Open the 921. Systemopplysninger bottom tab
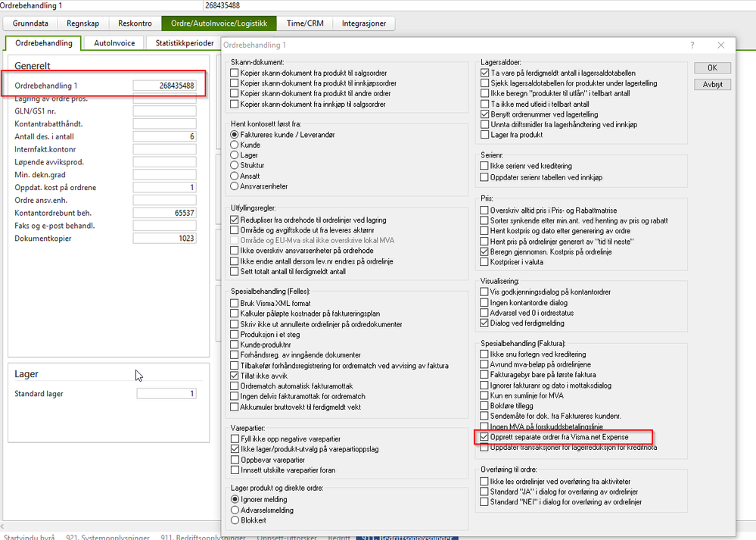 point(107,537)
